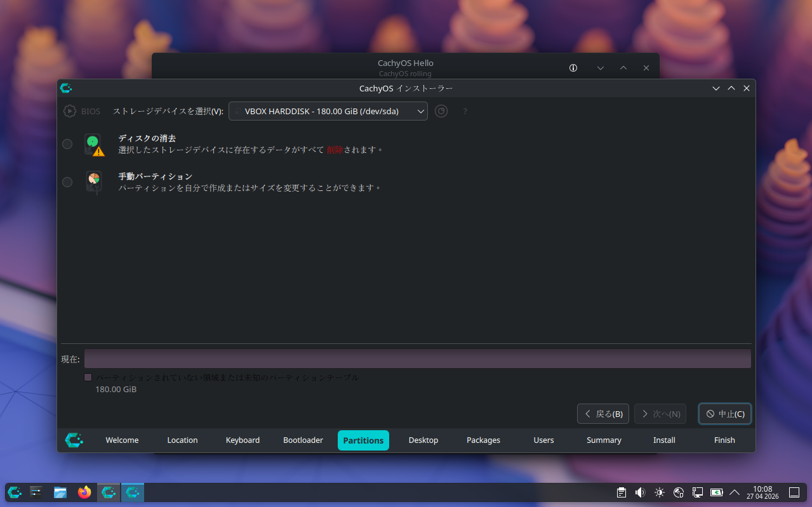Open the globe network tray icon
This screenshot has height=507, width=812.
click(678, 492)
